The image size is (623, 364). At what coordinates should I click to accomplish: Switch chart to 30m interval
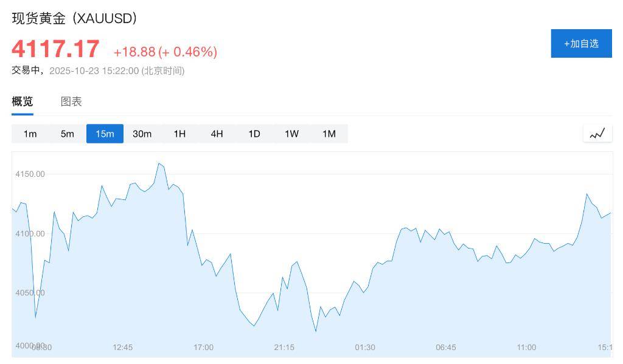tap(142, 134)
